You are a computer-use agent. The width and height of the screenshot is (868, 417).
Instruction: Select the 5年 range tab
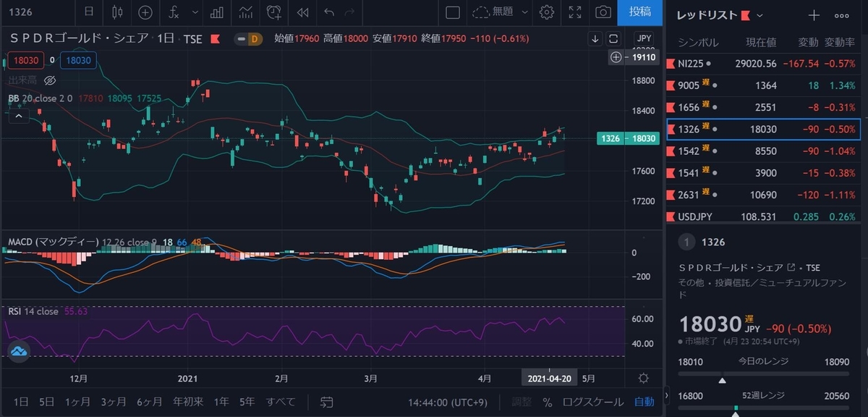(x=247, y=402)
